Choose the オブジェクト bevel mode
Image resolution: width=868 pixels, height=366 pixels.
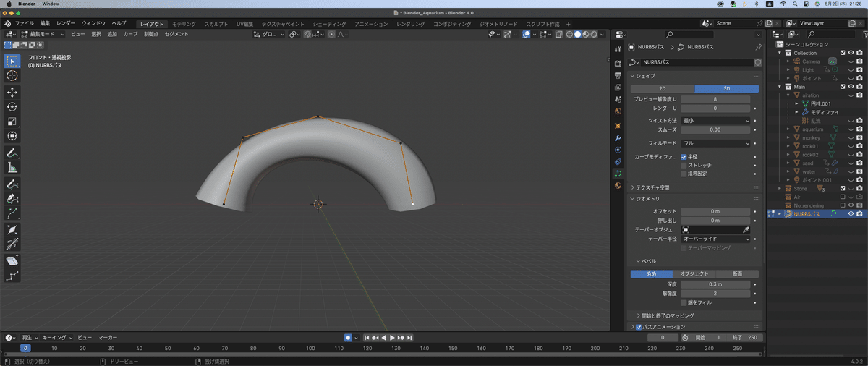(694, 274)
